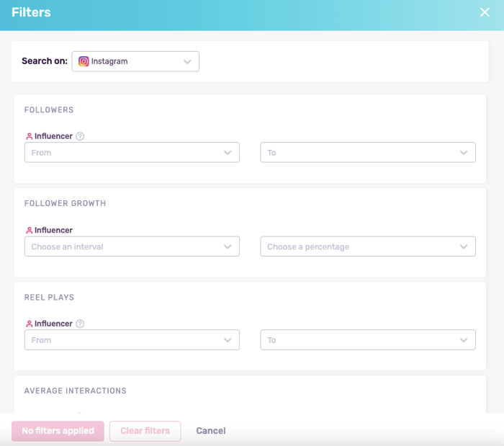Click the person icon under Follower Growth heading

[x=29, y=231]
